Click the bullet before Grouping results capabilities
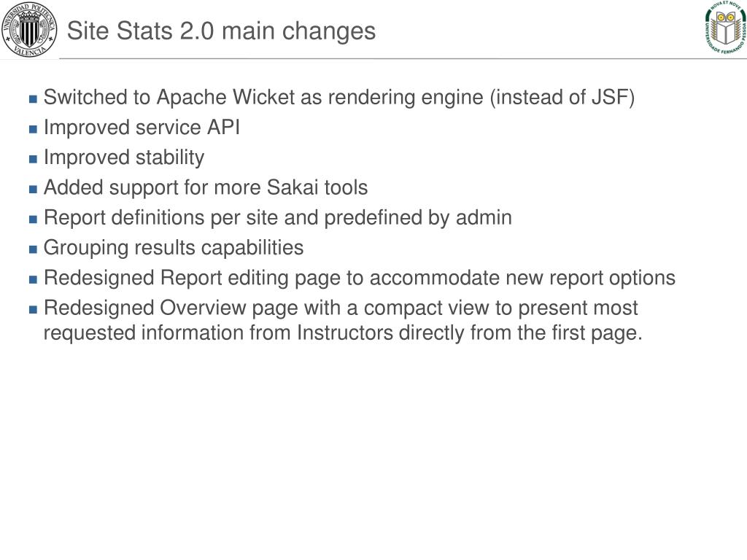The image size is (747, 560). click(33, 249)
